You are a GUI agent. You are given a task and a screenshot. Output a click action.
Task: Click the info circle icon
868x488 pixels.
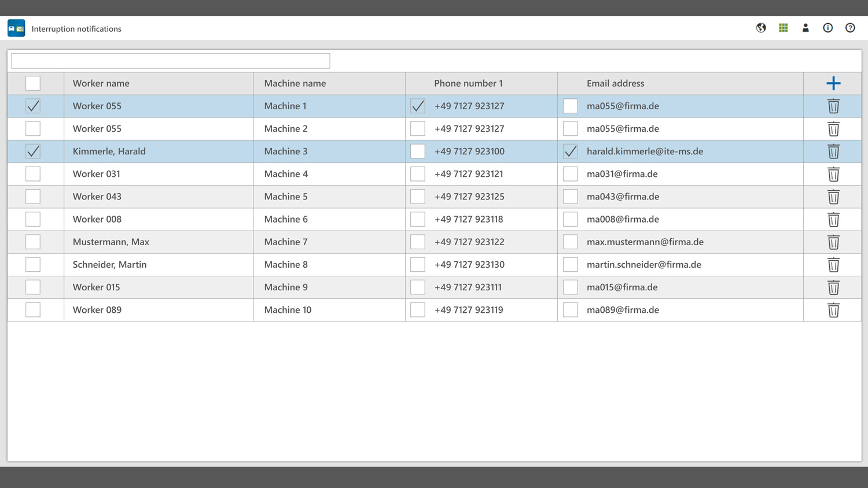pos(827,28)
